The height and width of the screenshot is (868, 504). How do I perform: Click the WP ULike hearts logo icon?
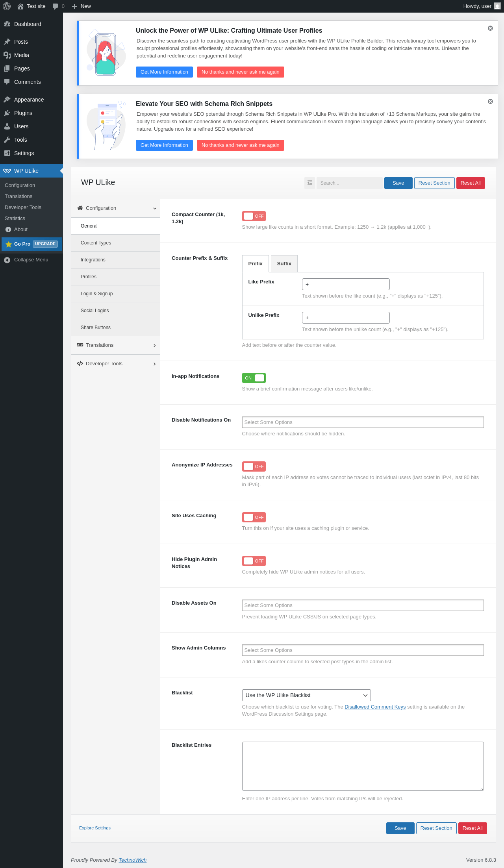coord(7,171)
